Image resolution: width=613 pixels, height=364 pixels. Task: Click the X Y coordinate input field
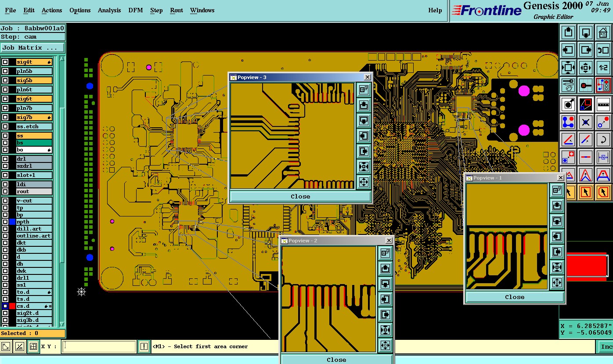tap(99, 346)
